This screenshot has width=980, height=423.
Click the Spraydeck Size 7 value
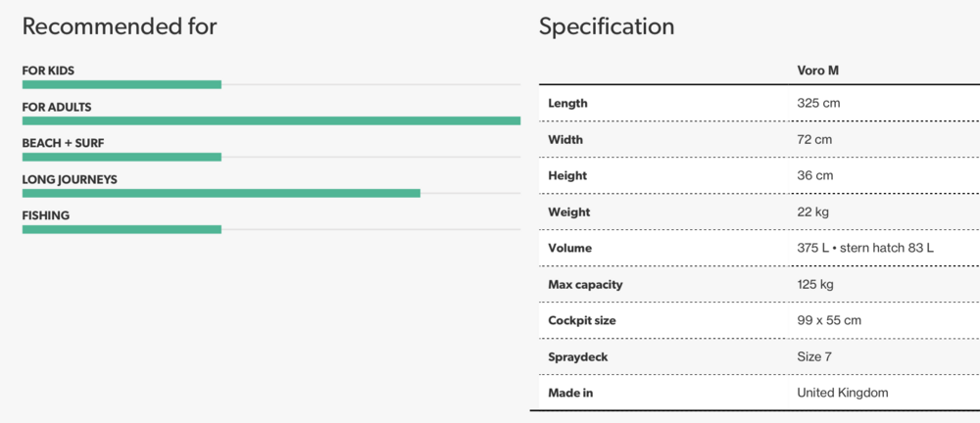(x=814, y=356)
